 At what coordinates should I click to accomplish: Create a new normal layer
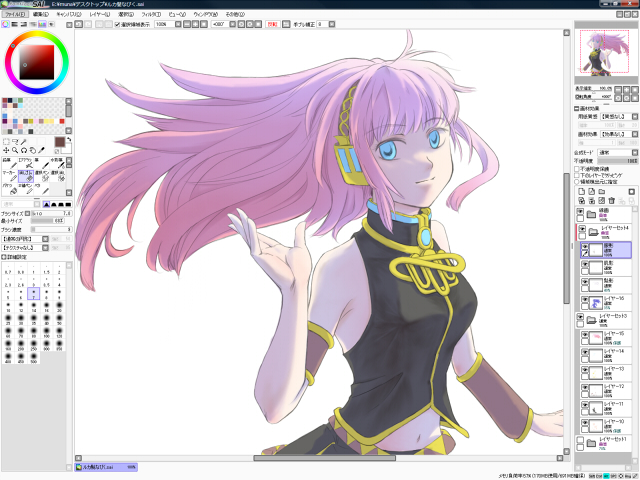(x=582, y=191)
